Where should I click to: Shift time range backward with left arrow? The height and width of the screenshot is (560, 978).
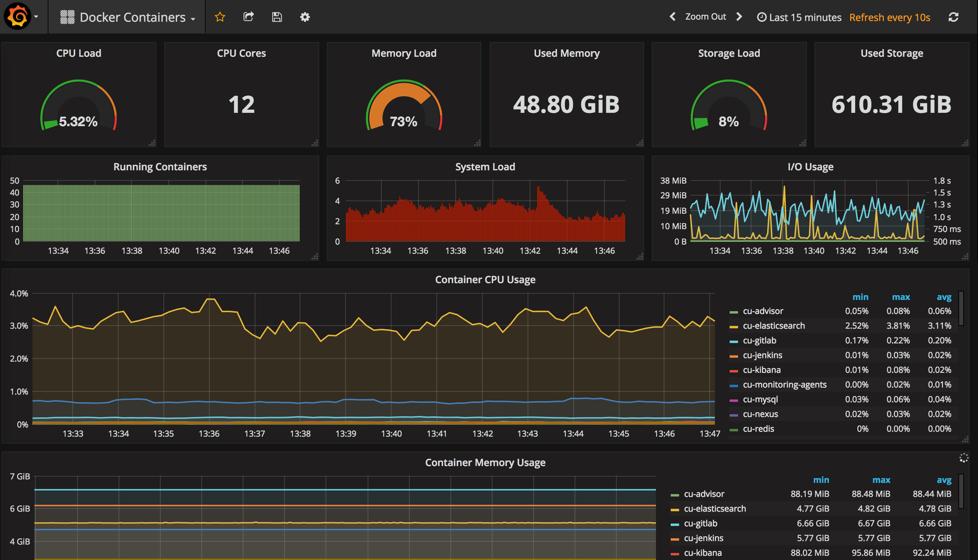click(672, 16)
